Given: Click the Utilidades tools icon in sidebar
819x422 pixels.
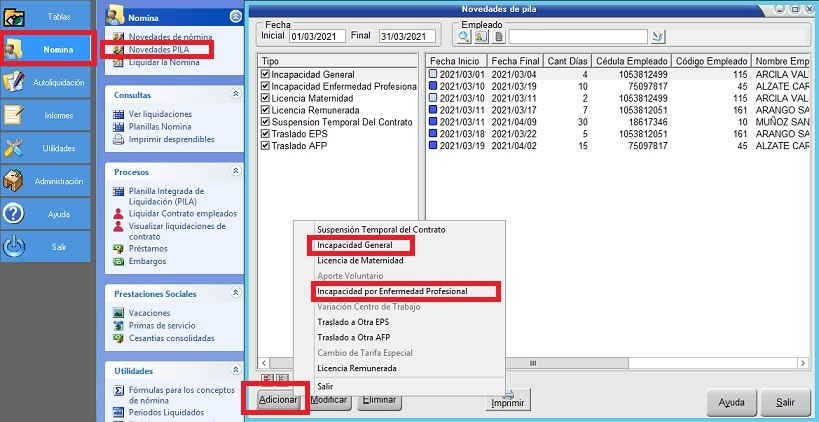Looking at the screenshot, I should [x=15, y=148].
